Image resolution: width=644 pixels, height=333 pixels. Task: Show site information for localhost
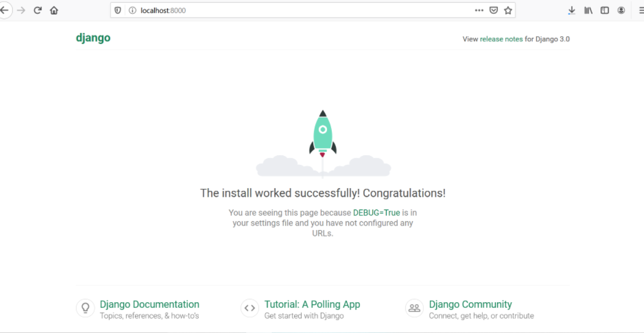132,10
